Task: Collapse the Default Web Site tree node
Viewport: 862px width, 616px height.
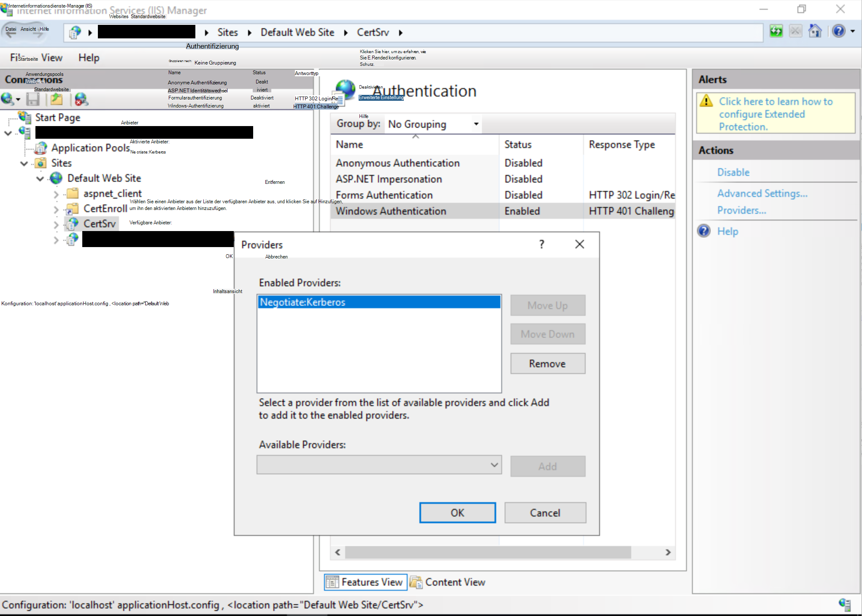Action: tap(40, 178)
